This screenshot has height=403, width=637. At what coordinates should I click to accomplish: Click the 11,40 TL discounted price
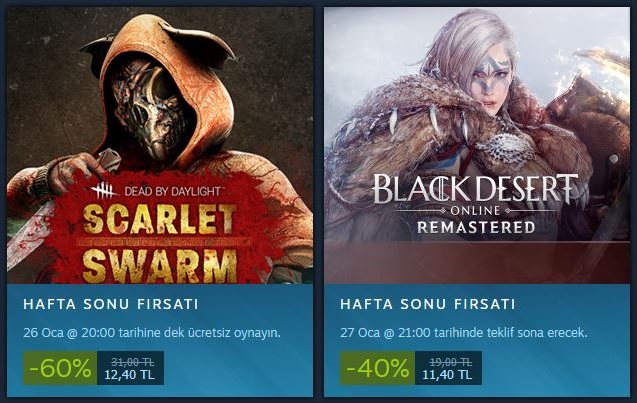click(447, 375)
